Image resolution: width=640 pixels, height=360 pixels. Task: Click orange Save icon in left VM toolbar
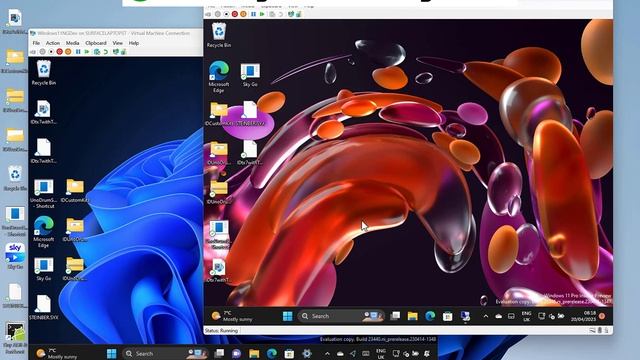pyautogui.click(x=68, y=52)
